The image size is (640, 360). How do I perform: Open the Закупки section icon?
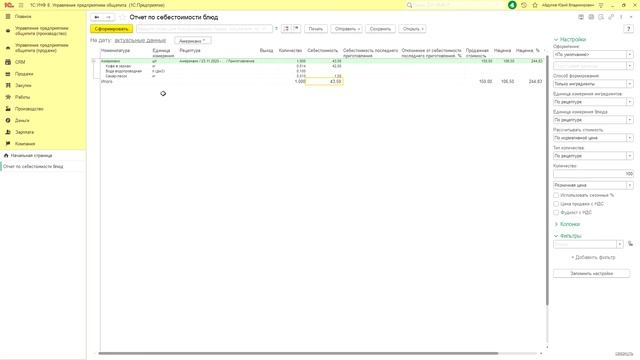click(x=7, y=85)
